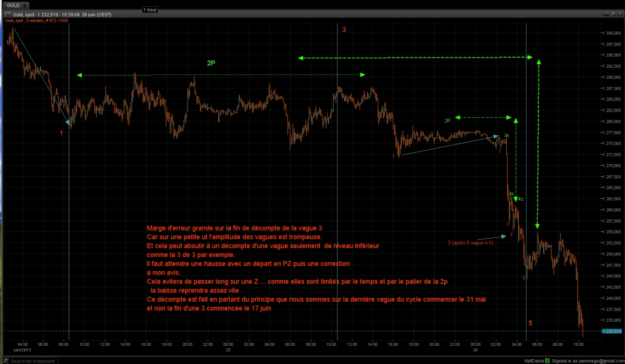
Task: Click the asterisk icon on the GOLD tab
Action: pos(25,5)
